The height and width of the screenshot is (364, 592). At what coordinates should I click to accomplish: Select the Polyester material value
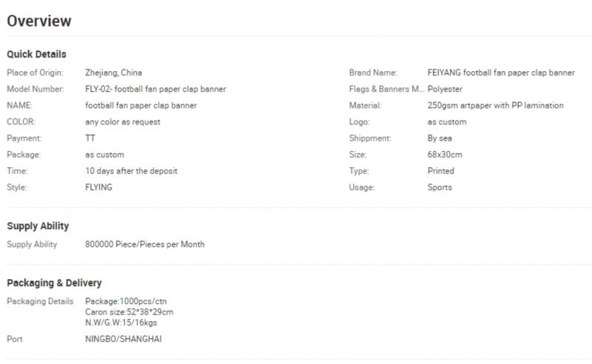pyautogui.click(x=445, y=89)
